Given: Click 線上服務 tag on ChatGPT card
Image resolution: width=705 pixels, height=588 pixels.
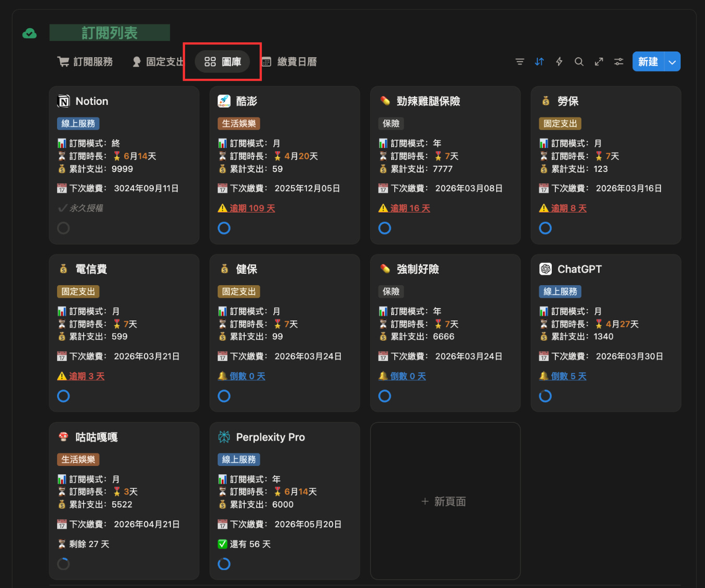Looking at the screenshot, I should tap(560, 291).
